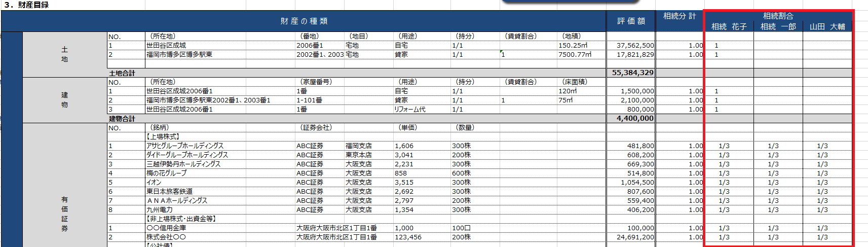Screen dimensions: 868x247
Task: Select the 東日本旅客鉄道 stock cell
Action: click(169, 192)
